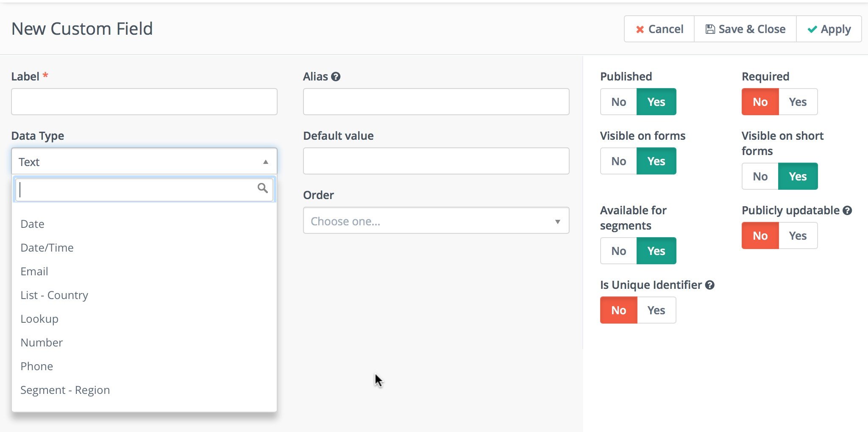868x432 pixels.
Task: Click the Save & Close button
Action: [745, 29]
